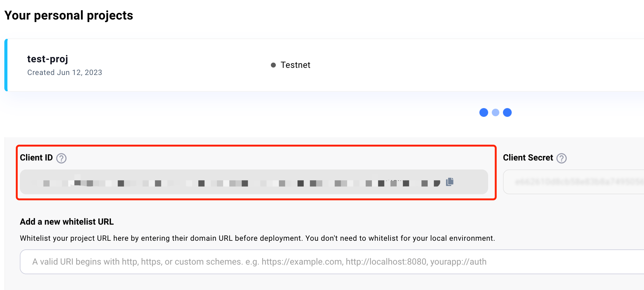Click the blue accent bar on the project card
The height and width of the screenshot is (290, 644).
[6, 65]
